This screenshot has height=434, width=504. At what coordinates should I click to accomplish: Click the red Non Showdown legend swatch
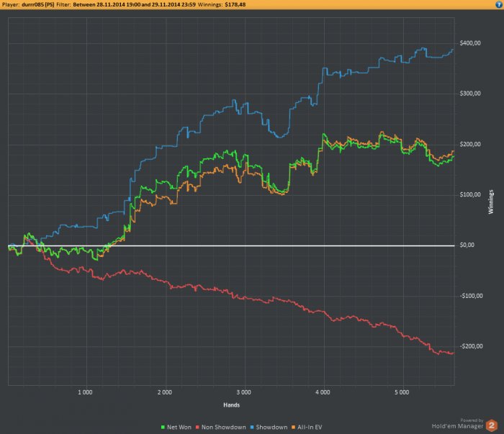(x=197, y=428)
